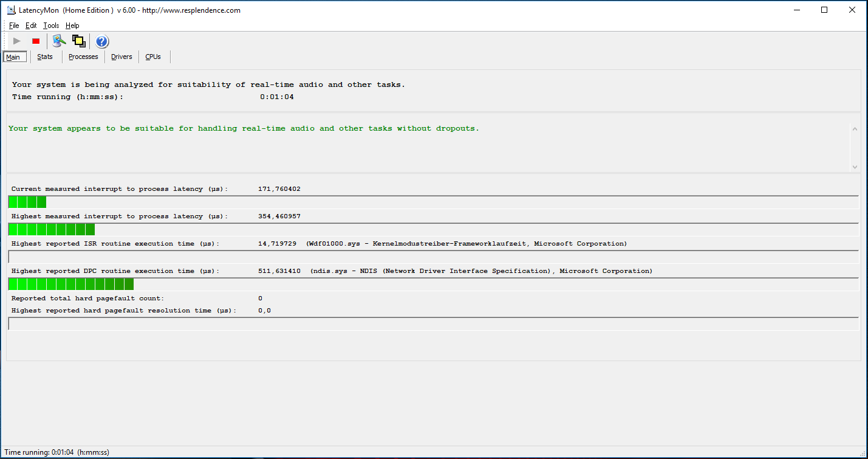
Task: Click the highest DPC routine execution time bar
Action: (x=432, y=284)
